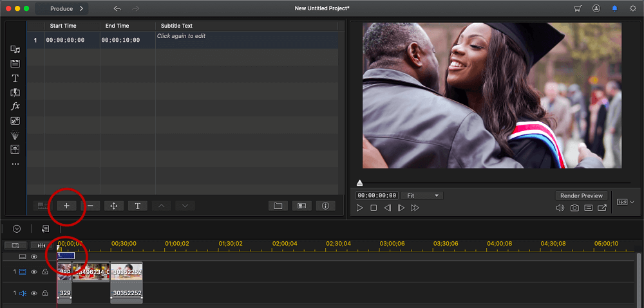
Task: Open the Fit zoom dropdown
Action: coord(422,195)
